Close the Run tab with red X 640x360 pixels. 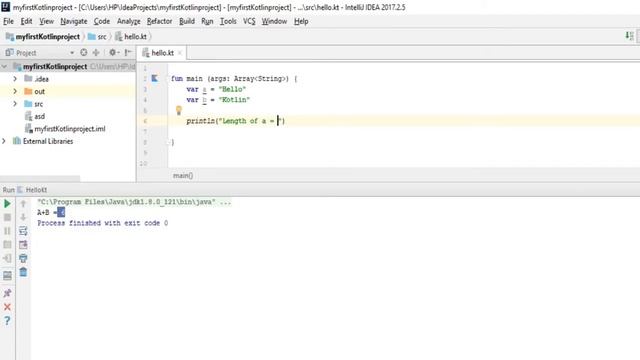7,307
